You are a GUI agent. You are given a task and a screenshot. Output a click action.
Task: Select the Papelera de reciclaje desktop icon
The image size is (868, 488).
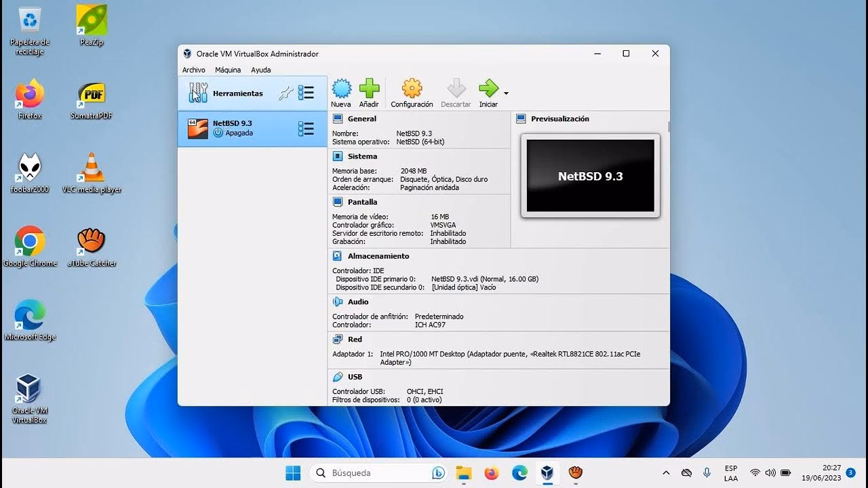click(x=30, y=31)
